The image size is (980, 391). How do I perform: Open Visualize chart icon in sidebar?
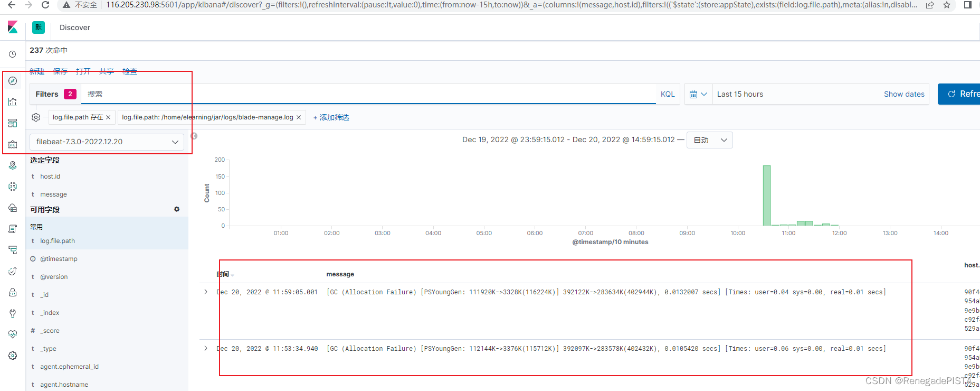coord(13,102)
